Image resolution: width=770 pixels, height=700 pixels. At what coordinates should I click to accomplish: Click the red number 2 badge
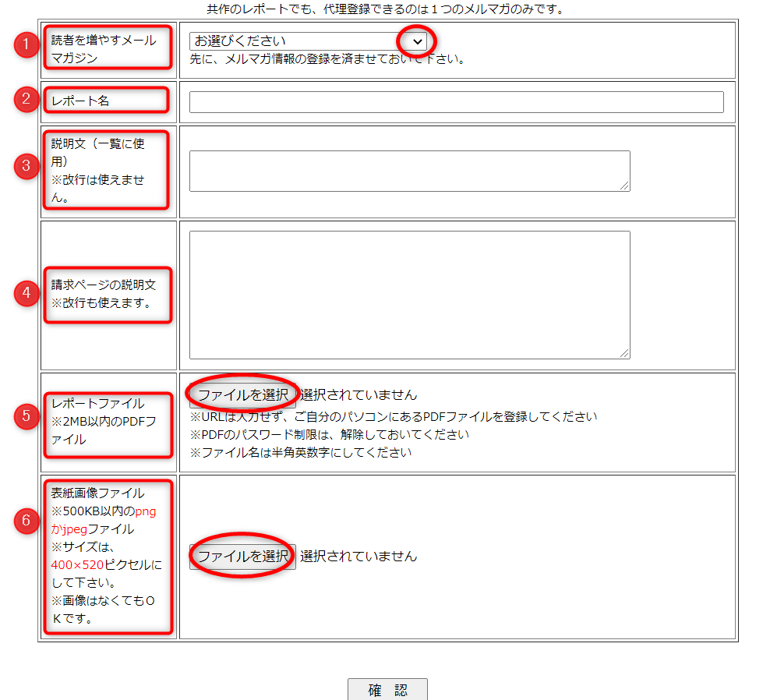(27, 99)
